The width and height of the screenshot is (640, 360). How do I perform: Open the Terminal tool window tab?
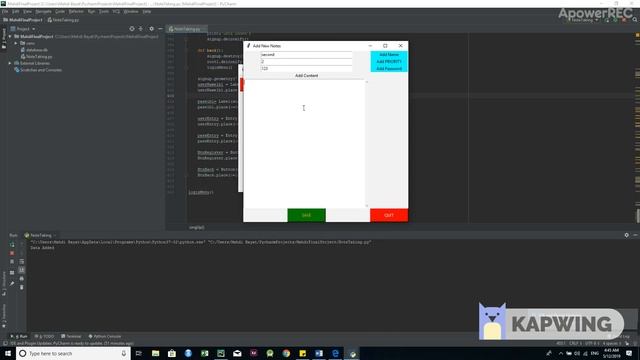(71, 336)
